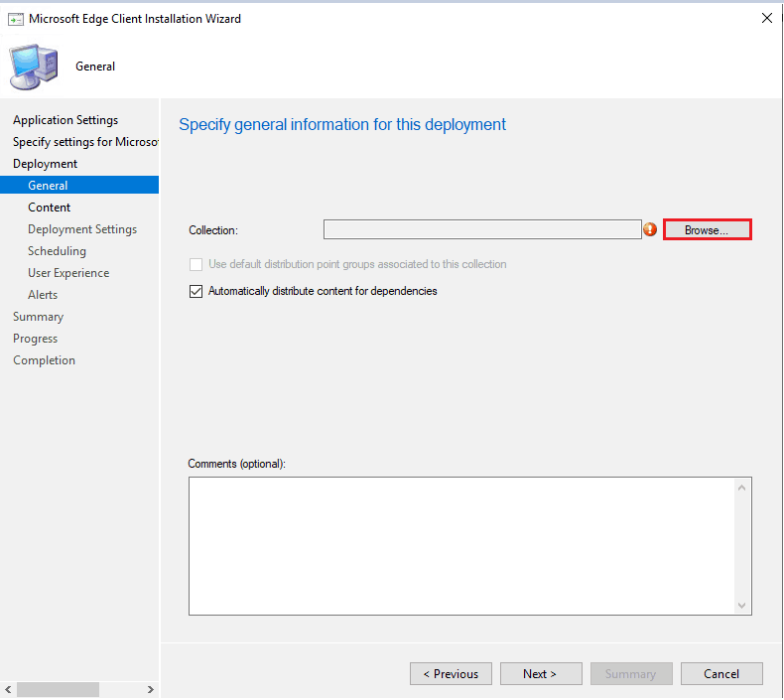The height and width of the screenshot is (700, 784).
Task: Select Summary step in sidebar
Action: (38, 317)
